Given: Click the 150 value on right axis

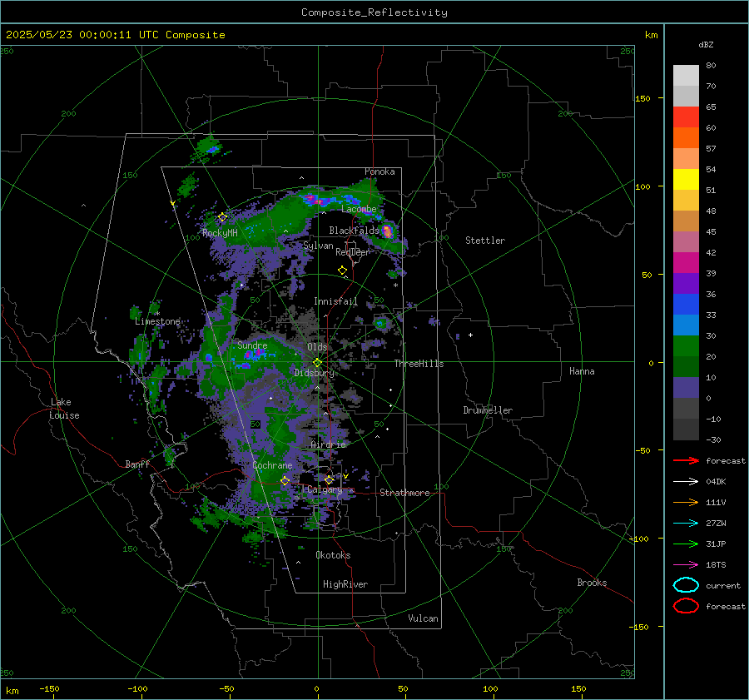Looking at the screenshot, I should click(x=643, y=98).
